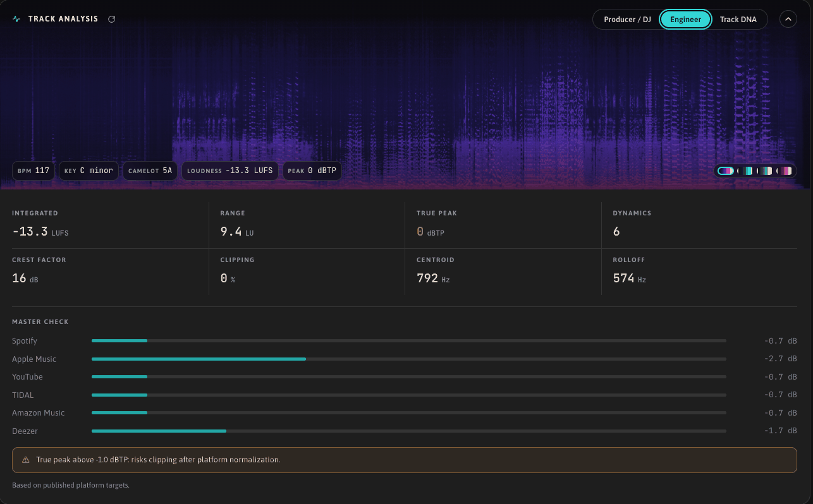Click the Amazon Music master check bar
This screenshot has height=504, width=813.
pyautogui.click(x=408, y=413)
